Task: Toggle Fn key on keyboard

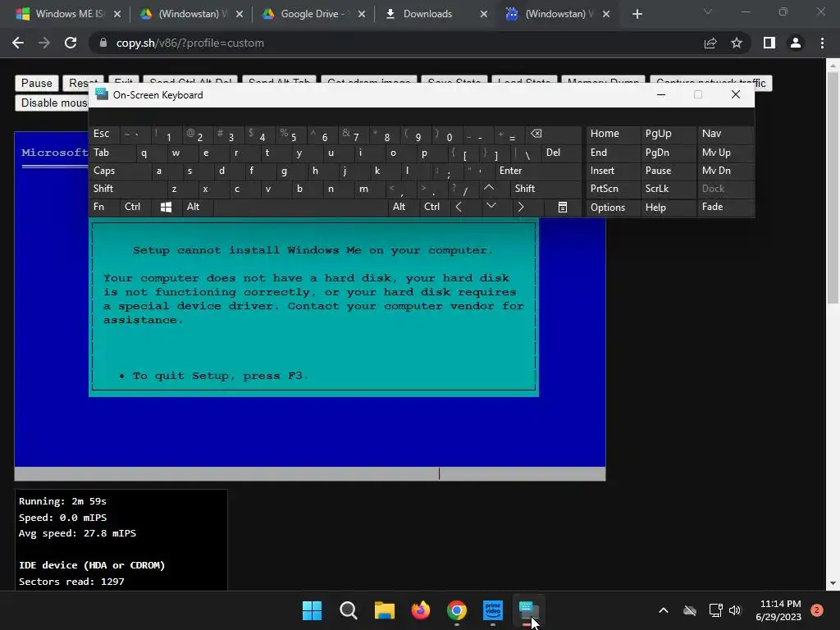Action: point(104,207)
